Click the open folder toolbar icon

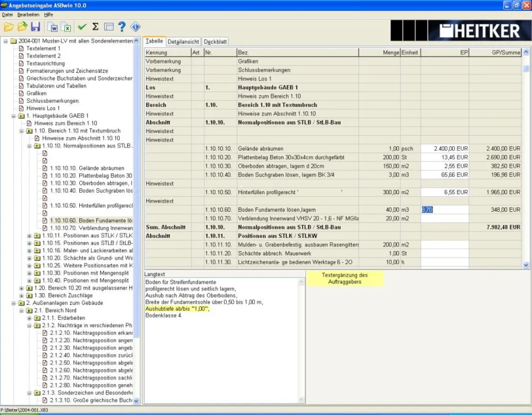point(9,27)
